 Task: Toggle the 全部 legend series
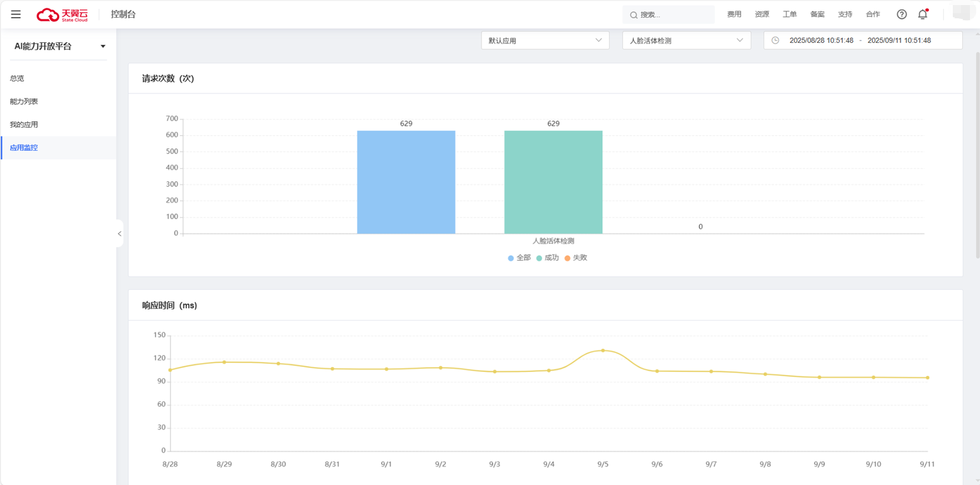pos(519,258)
